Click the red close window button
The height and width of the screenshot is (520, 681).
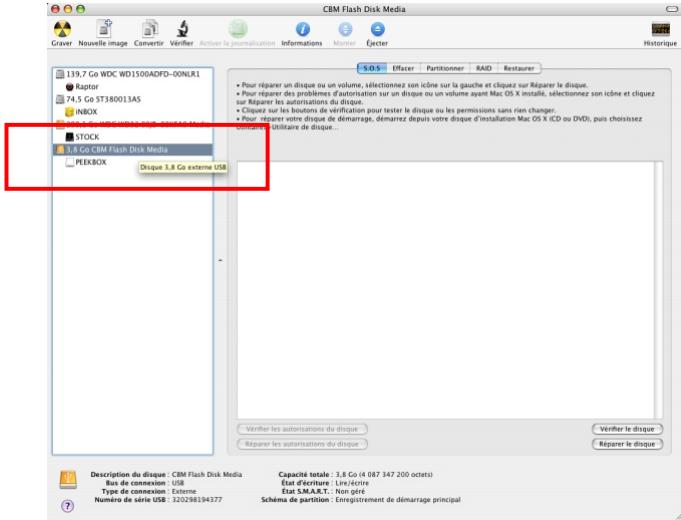click(55, 9)
